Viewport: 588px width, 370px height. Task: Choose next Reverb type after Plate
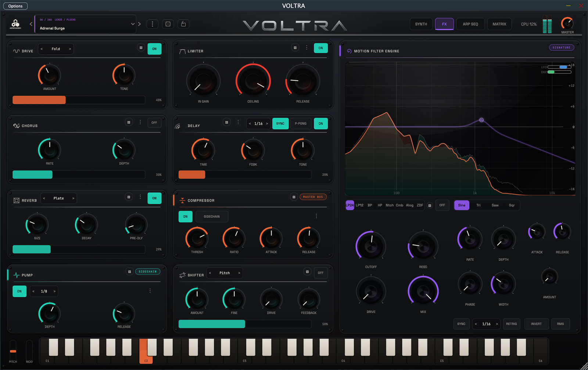[73, 198]
